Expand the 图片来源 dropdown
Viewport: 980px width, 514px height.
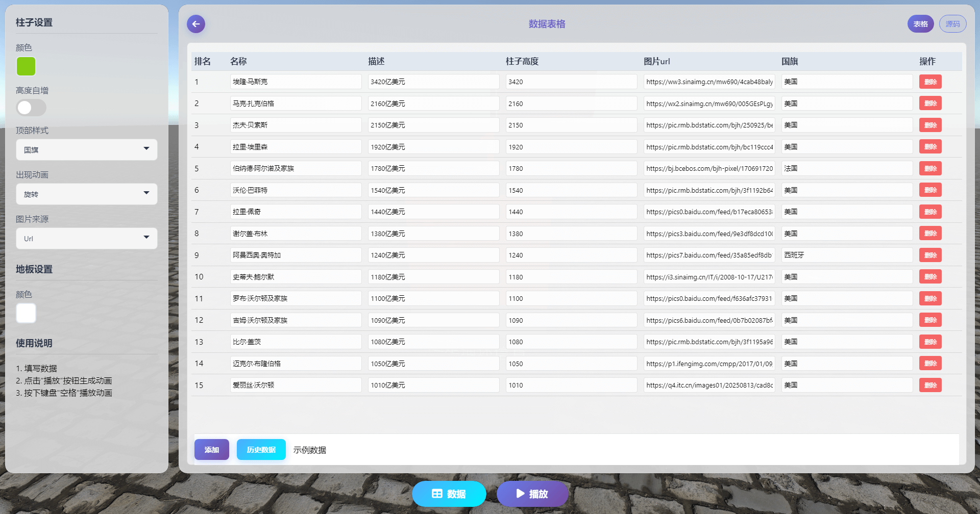pos(86,239)
